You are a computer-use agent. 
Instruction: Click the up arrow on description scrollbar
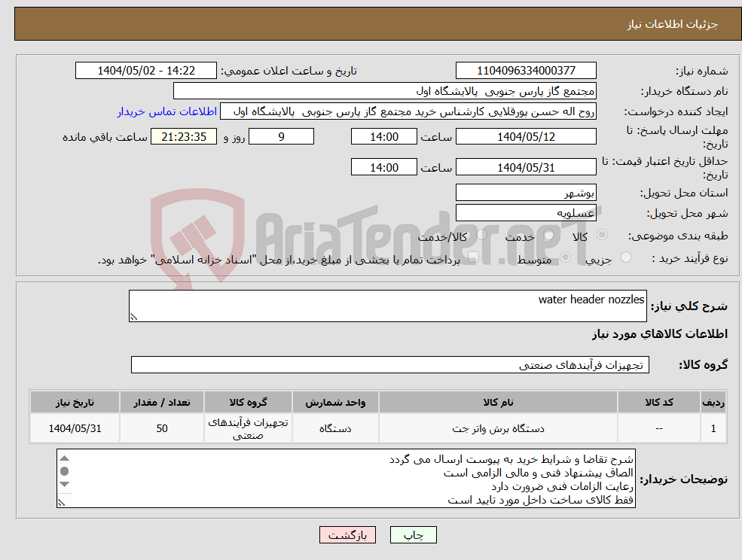click(x=65, y=458)
